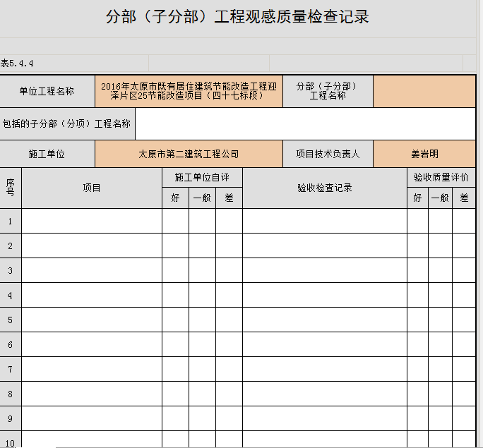Screen dimensions: 483x448
Task: Click the 项目 cell in row 5
Action: 92,320
